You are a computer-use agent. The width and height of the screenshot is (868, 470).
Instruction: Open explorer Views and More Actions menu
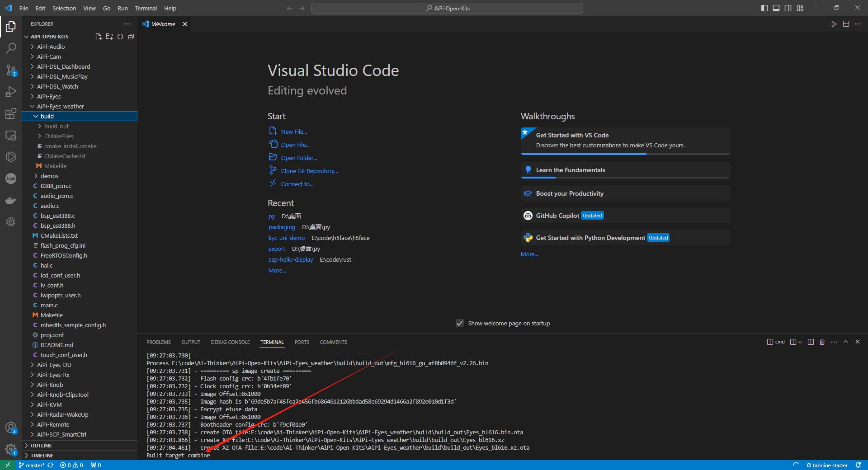(x=127, y=24)
